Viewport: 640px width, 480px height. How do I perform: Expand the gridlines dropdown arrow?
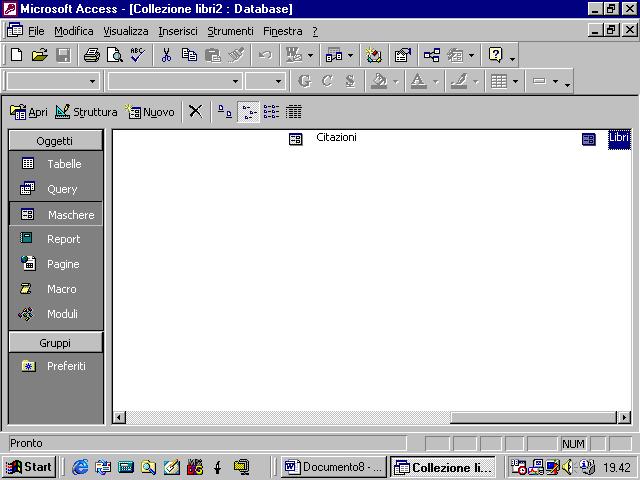coord(515,82)
